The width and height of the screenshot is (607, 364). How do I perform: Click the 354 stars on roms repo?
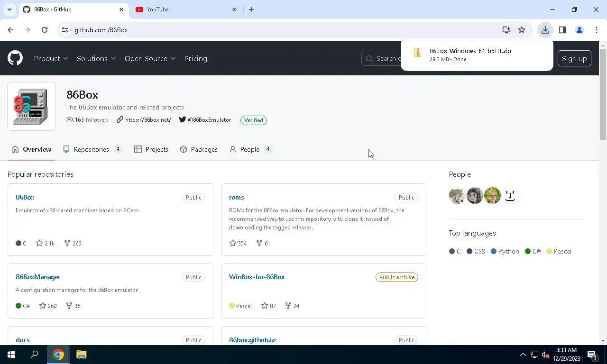tap(238, 243)
